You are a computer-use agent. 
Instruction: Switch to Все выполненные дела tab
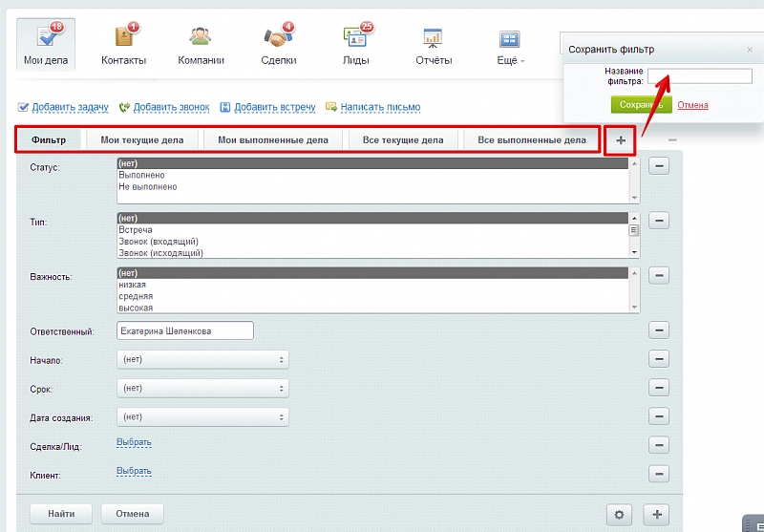(531, 140)
